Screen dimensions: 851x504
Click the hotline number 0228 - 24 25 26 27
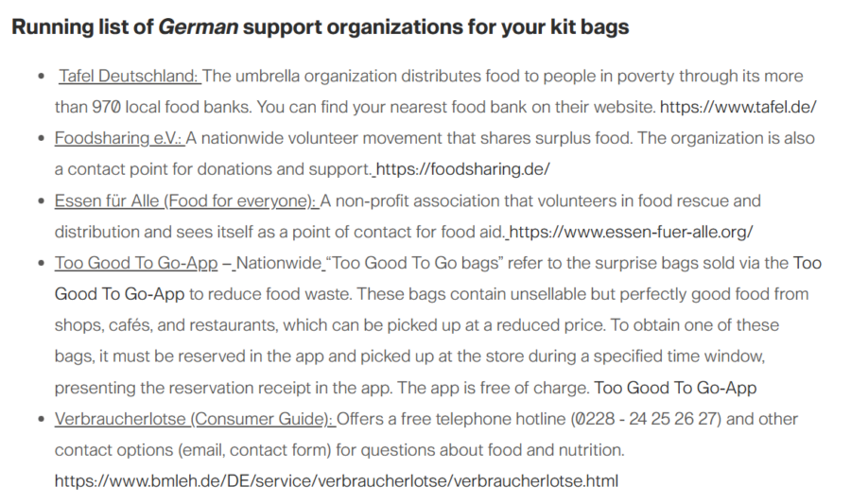click(676, 419)
